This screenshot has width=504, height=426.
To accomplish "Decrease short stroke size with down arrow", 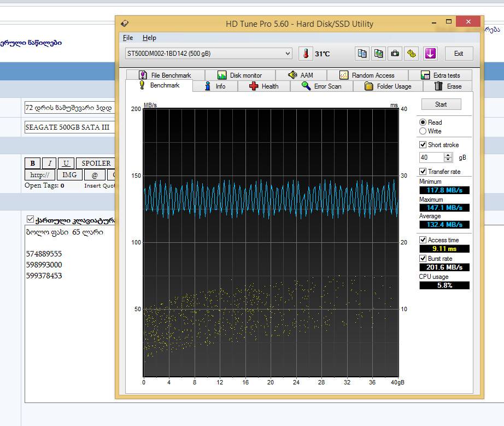I will pyautogui.click(x=448, y=160).
